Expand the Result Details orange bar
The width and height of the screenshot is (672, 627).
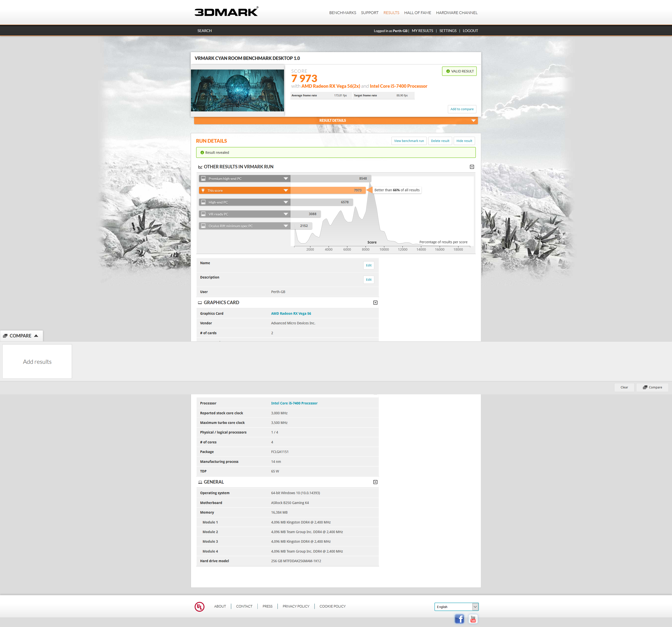(336, 120)
